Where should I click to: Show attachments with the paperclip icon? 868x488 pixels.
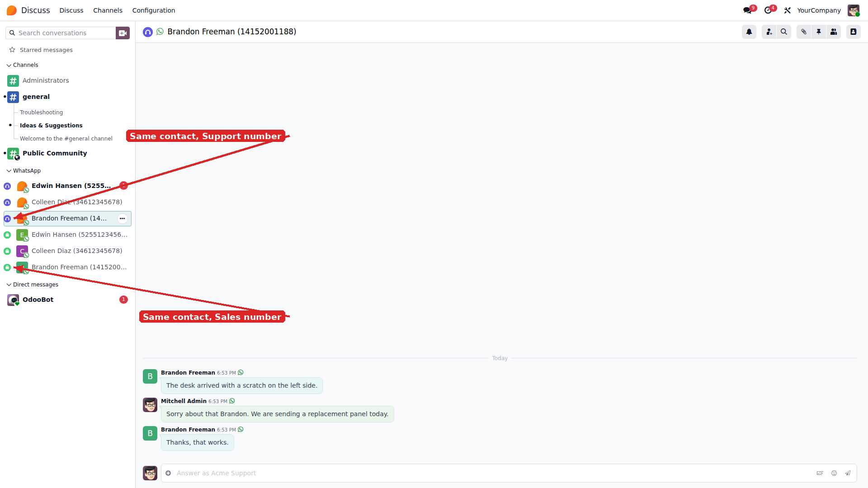point(804,32)
